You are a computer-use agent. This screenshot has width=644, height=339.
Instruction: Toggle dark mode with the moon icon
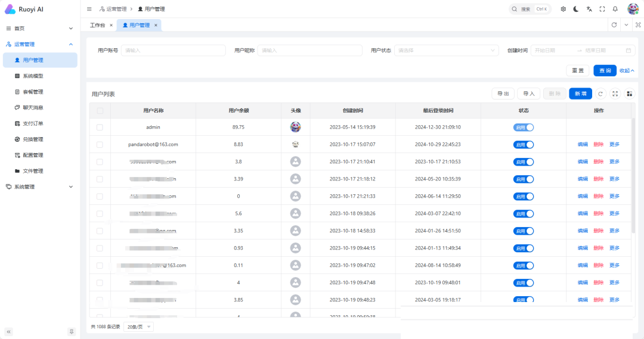[x=576, y=9]
